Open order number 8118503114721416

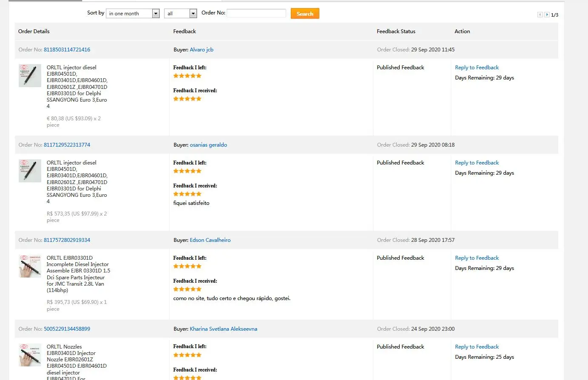tap(67, 50)
